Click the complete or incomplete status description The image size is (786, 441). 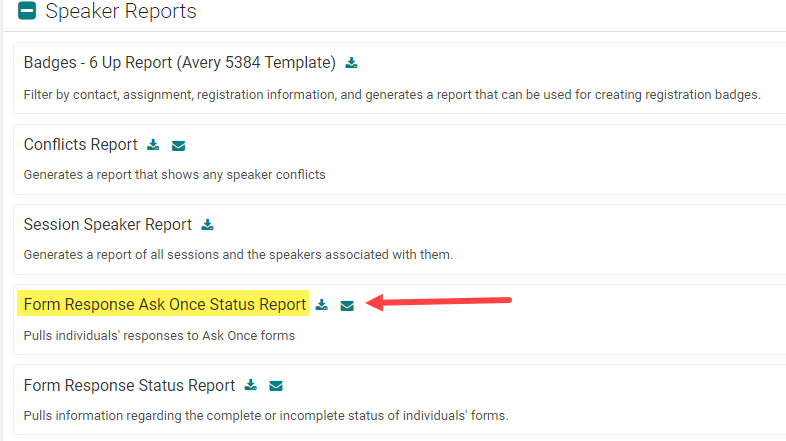pyautogui.click(x=266, y=415)
